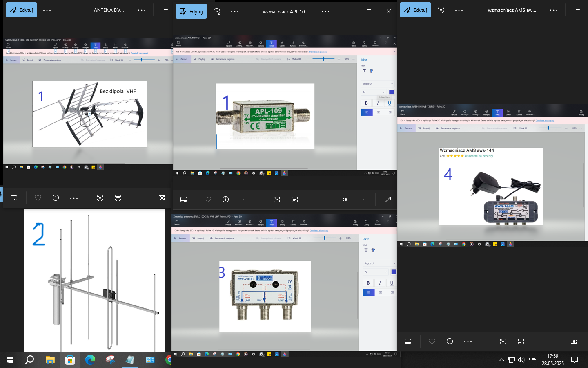Select the Pędzle tab in APL-109 Paint 3D screenshot
The image size is (588, 368).
tap(229, 44)
